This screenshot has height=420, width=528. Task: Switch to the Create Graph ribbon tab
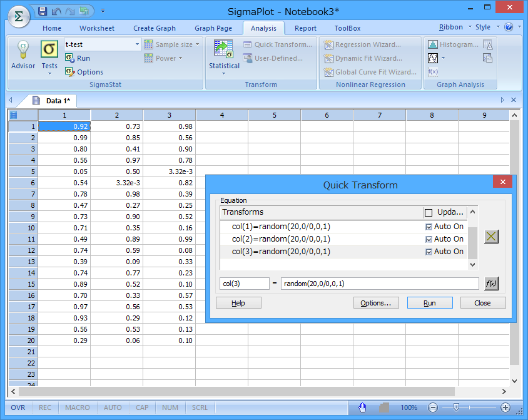point(155,28)
